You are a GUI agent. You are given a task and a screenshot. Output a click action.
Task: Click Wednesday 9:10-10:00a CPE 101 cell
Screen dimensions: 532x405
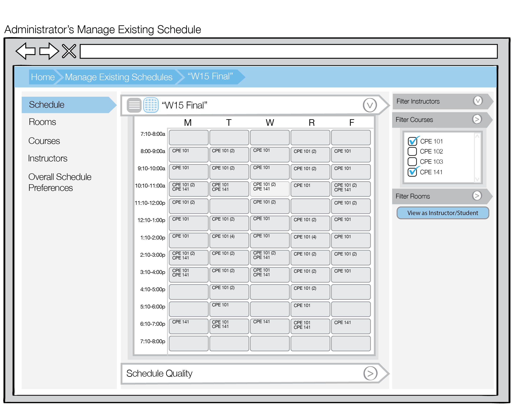[270, 172]
